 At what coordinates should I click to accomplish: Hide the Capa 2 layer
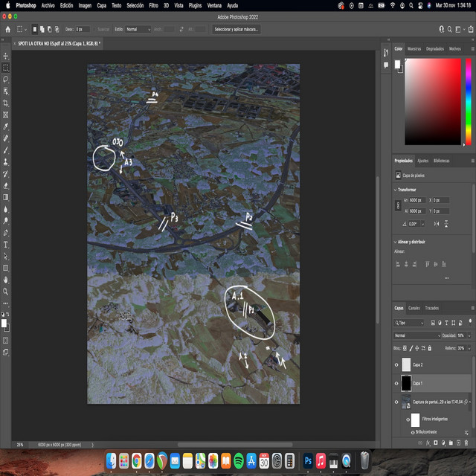click(x=396, y=364)
